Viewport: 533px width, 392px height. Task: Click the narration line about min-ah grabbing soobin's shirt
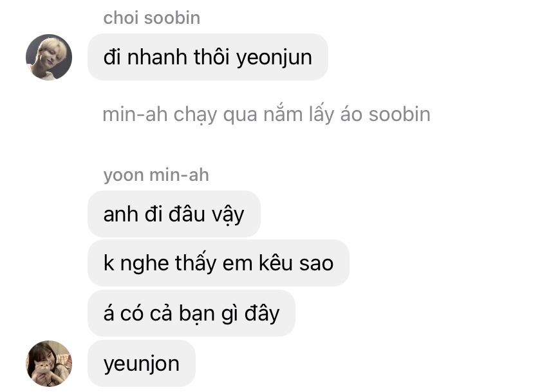(266, 115)
